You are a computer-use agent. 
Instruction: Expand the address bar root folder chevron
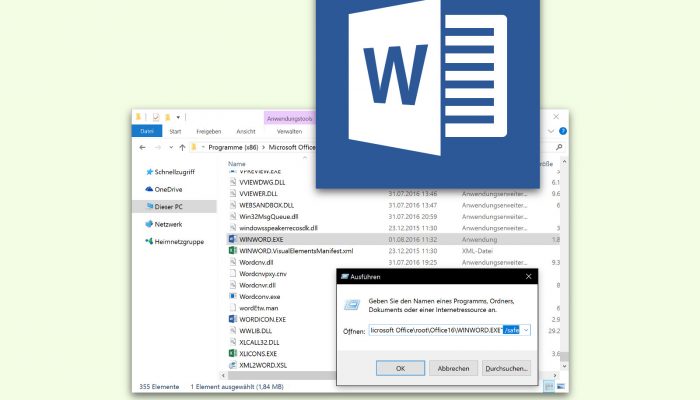click(203, 147)
